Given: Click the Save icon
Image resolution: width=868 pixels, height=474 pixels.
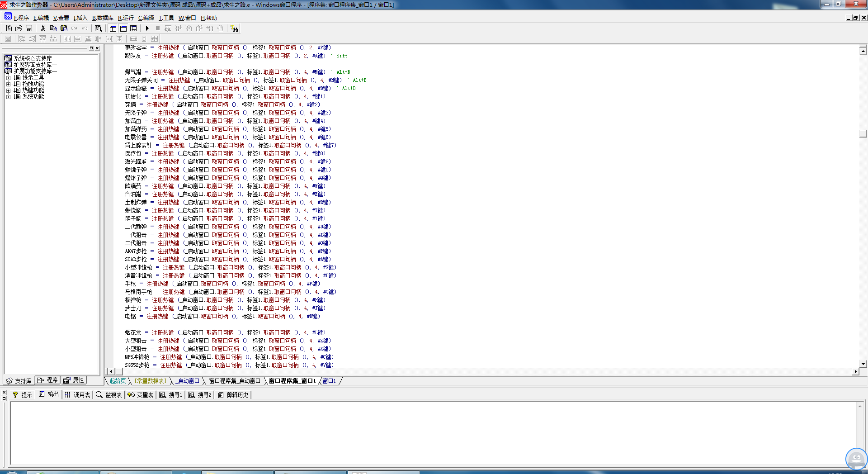Looking at the screenshot, I should [x=28, y=28].
